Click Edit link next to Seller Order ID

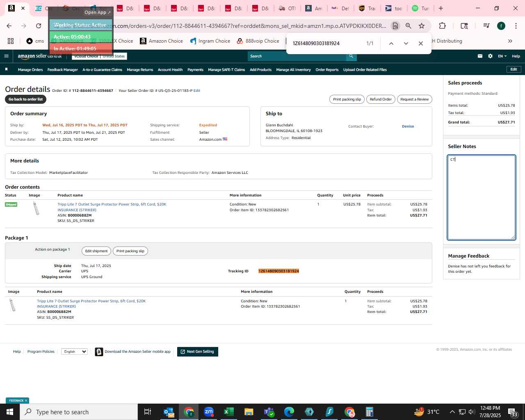(197, 91)
